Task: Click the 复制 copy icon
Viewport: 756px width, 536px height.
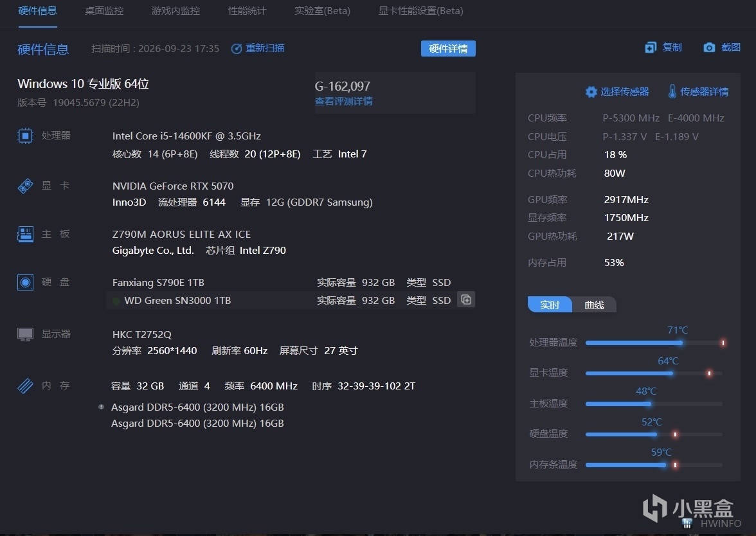Action: tap(651, 48)
